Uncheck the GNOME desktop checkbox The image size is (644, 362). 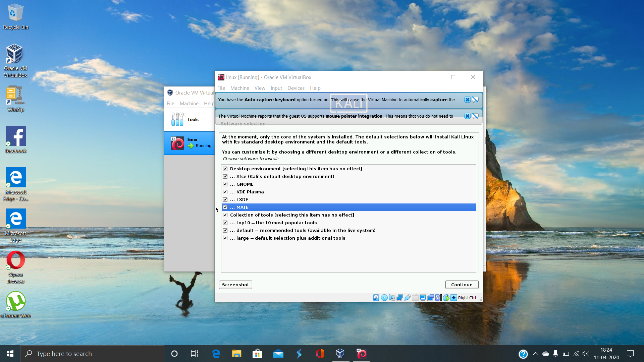click(x=225, y=184)
